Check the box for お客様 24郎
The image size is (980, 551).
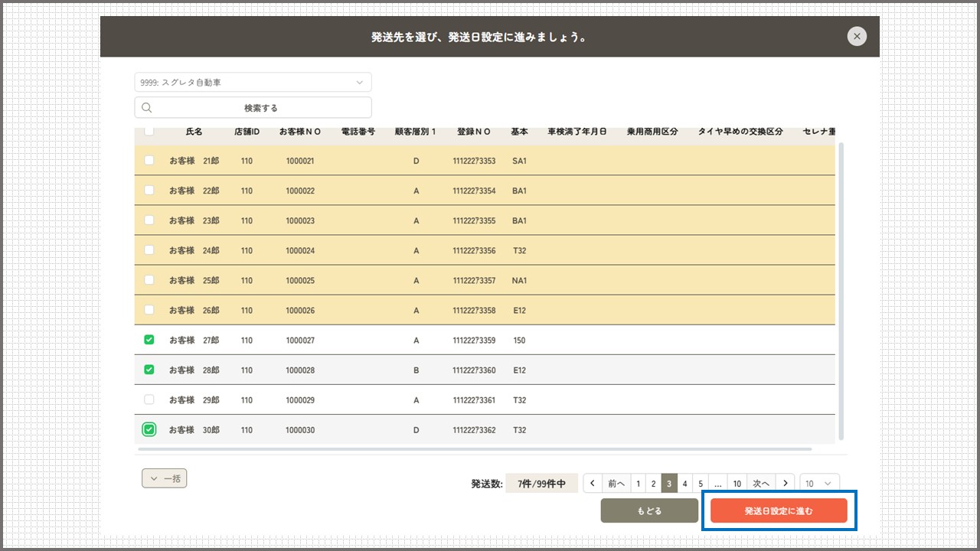pos(149,250)
